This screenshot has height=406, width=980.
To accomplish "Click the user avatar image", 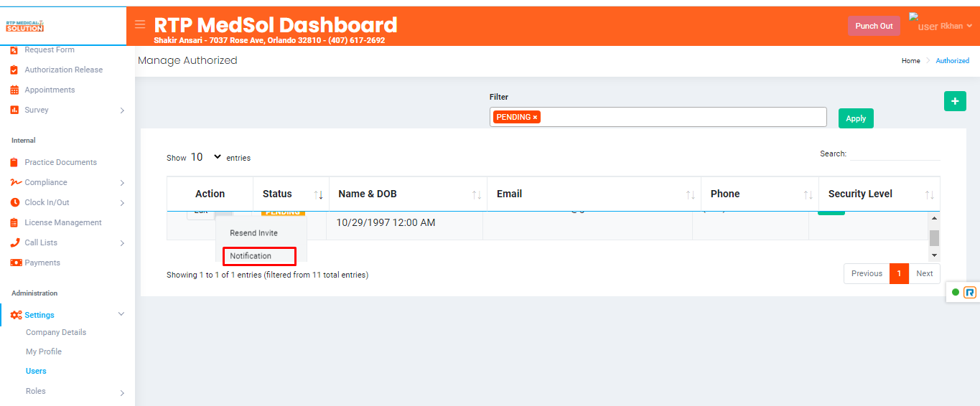I will tap(923, 23).
